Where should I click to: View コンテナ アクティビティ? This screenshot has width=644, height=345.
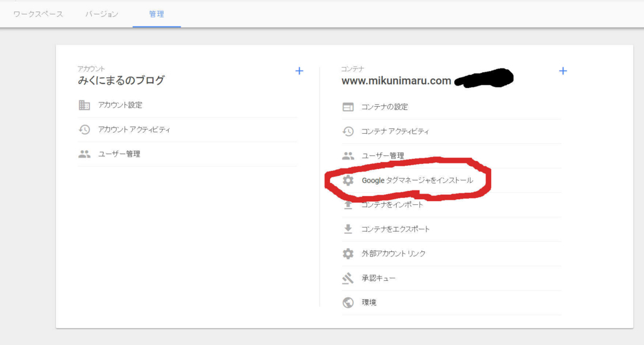tap(395, 131)
